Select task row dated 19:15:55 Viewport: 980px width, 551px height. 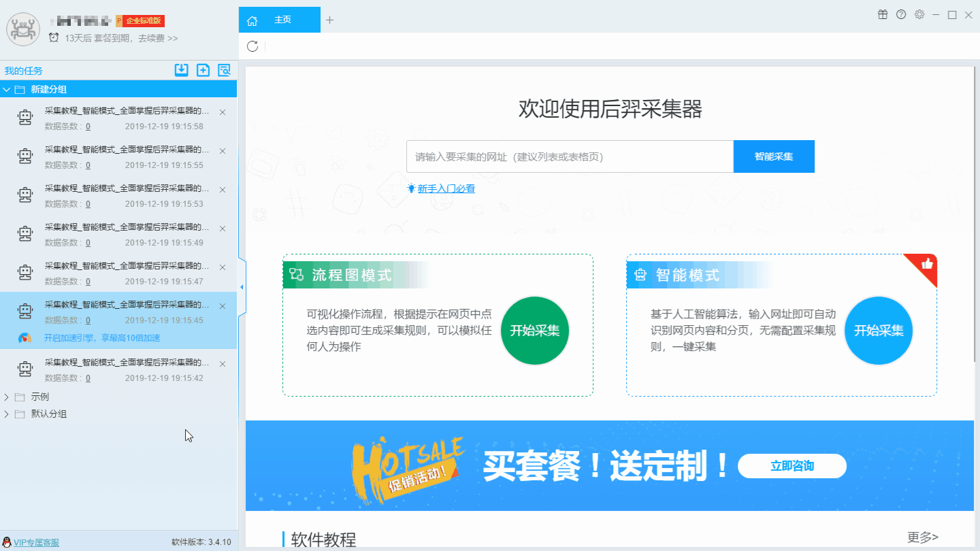[x=118, y=156]
